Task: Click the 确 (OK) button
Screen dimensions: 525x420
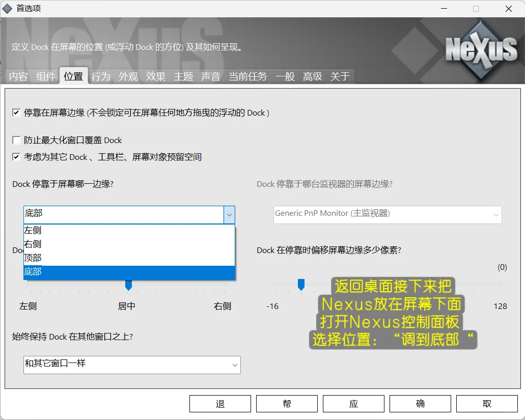Action: 420,403
